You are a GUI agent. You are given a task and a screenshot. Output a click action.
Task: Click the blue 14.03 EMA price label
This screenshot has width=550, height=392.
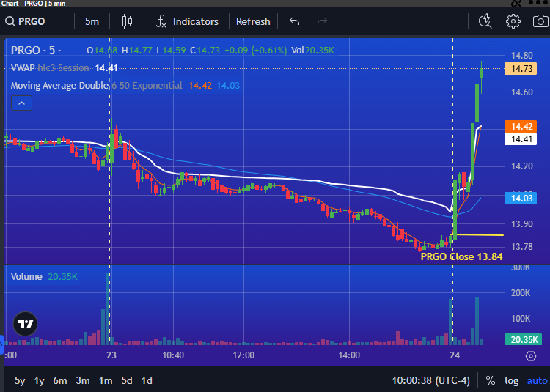point(521,199)
